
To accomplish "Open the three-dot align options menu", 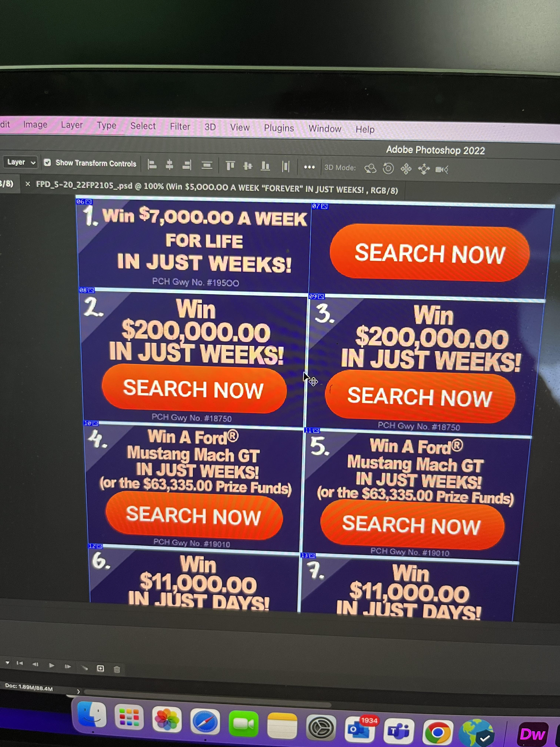I will [x=309, y=167].
